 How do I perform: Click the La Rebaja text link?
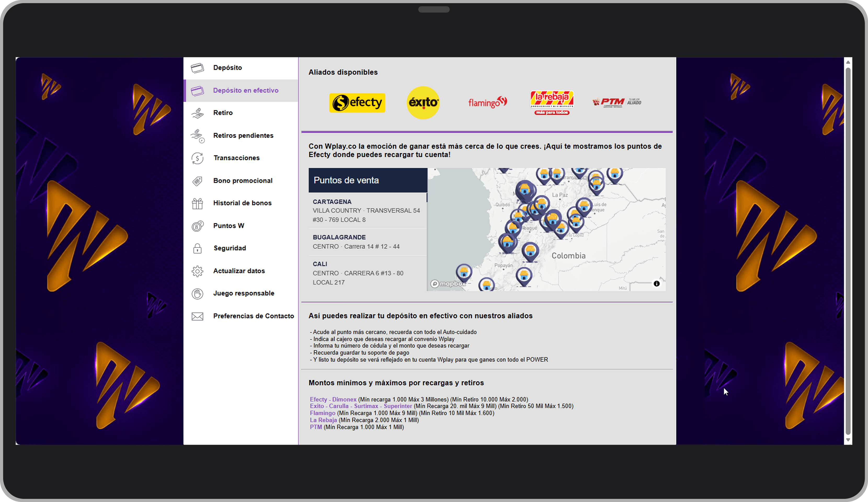click(x=323, y=420)
